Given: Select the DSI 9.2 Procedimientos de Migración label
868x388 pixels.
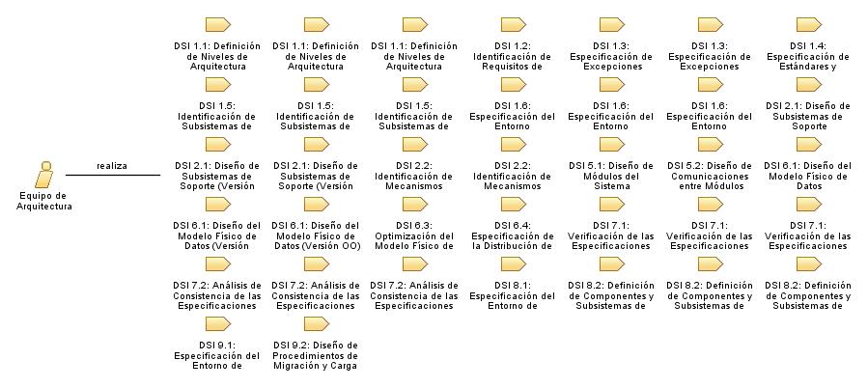Looking at the screenshot, I should point(316,354).
